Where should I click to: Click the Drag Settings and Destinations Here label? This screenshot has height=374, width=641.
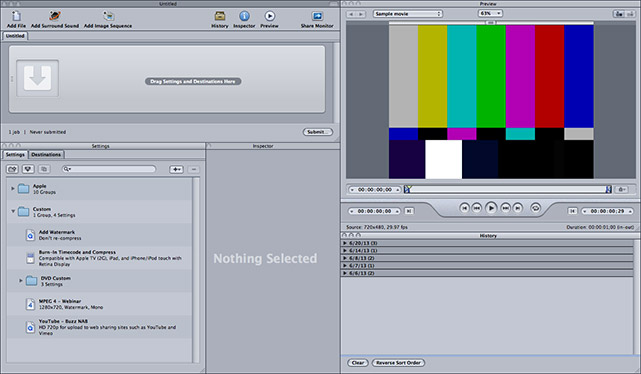(193, 81)
